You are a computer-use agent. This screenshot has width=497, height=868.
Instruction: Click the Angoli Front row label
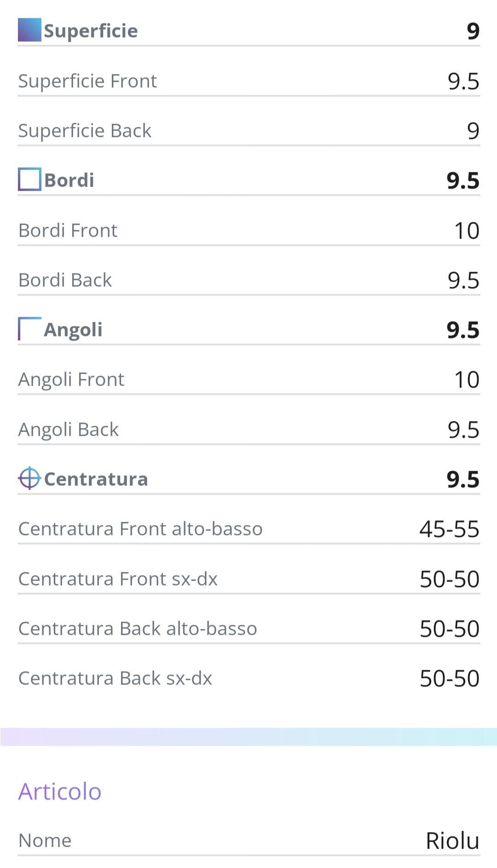coord(71,380)
